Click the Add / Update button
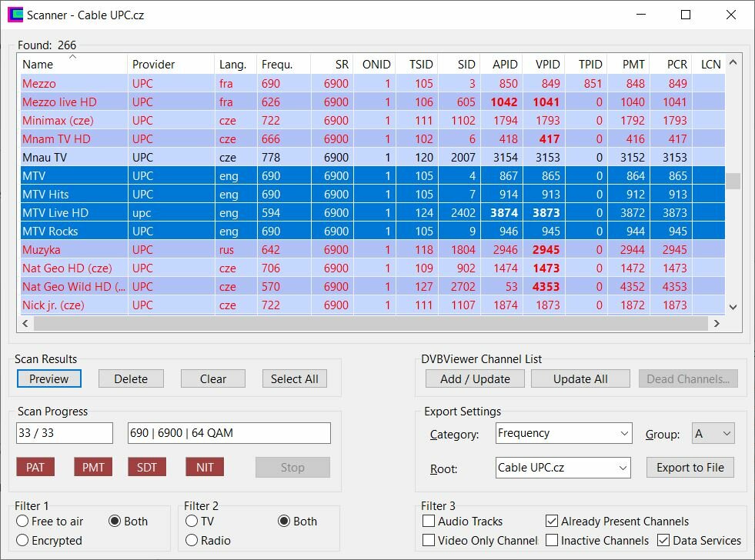The width and height of the screenshot is (755, 560). [x=475, y=378]
